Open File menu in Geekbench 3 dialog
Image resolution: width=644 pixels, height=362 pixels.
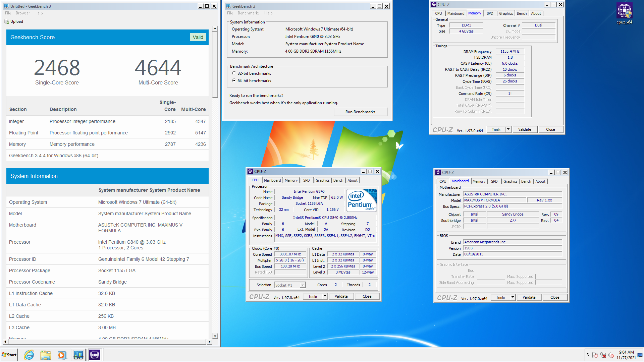[230, 13]
